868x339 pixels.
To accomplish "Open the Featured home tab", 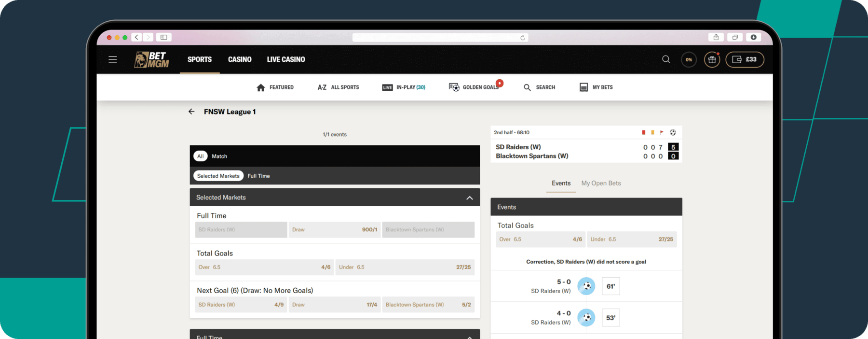I will (275, 87).
